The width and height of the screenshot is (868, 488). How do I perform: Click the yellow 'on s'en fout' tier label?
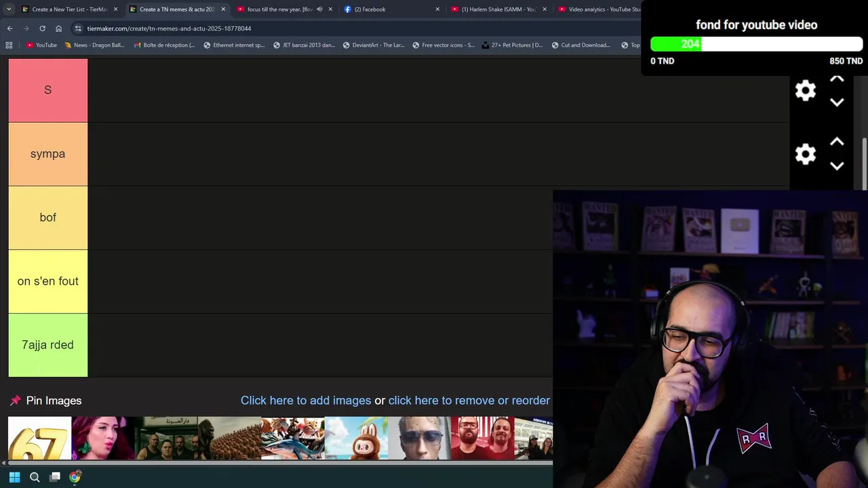click(x=48, y=281)
